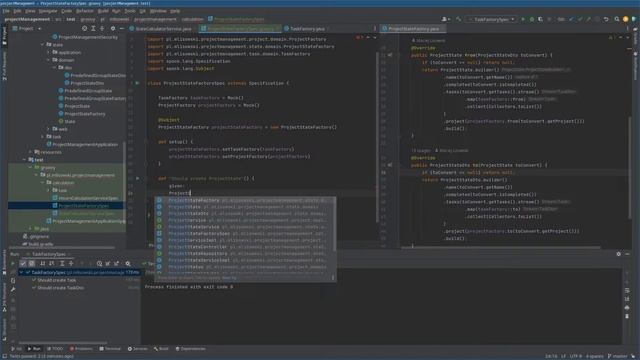640x360 pixels.
Task: Click the run gutter icon beside class ProjectStateFactorySpec
Action: 138,83
